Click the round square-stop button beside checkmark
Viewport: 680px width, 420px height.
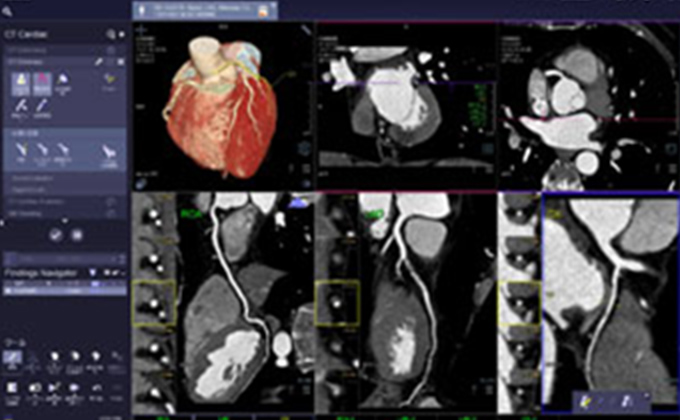(76, 235)
